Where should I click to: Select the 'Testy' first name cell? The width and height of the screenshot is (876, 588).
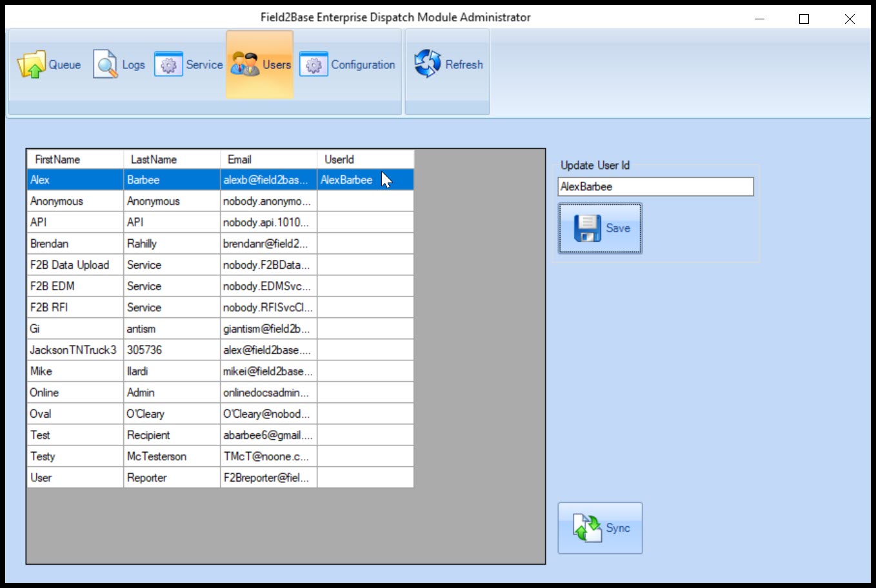pos(75,456)
